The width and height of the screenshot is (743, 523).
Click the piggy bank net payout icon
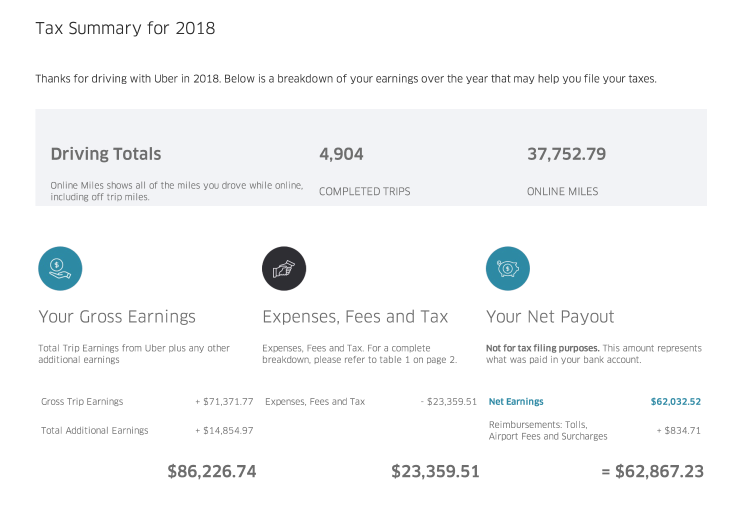(508, 268)
